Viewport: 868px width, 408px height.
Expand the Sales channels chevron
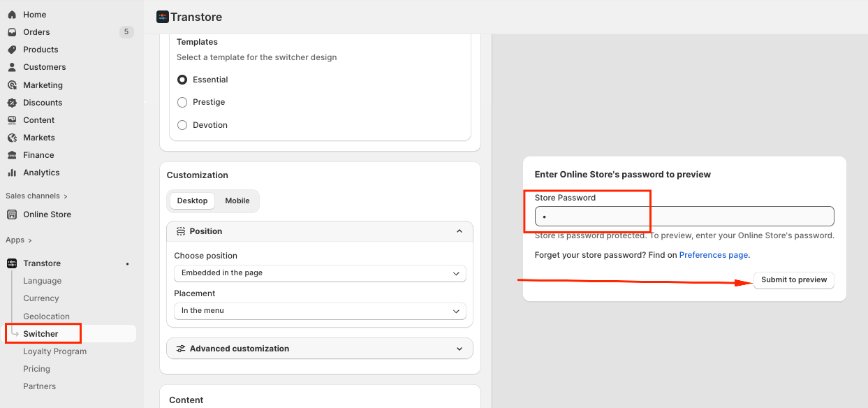click(x=66, y=196)
